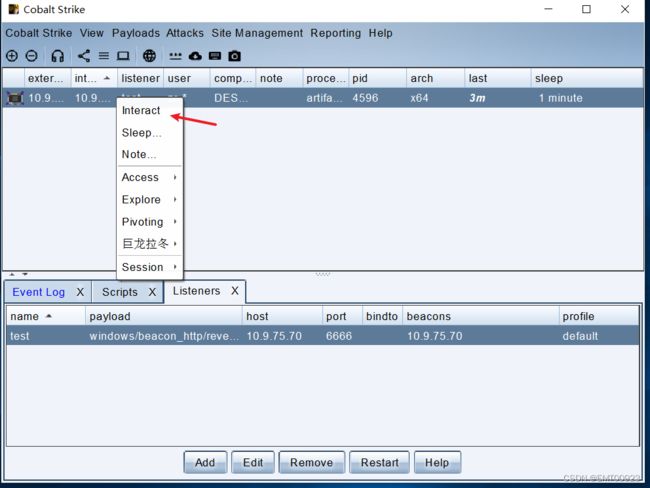Sort listeners by port column header
The image size is (650, 488).
click(x=342, y=316)
